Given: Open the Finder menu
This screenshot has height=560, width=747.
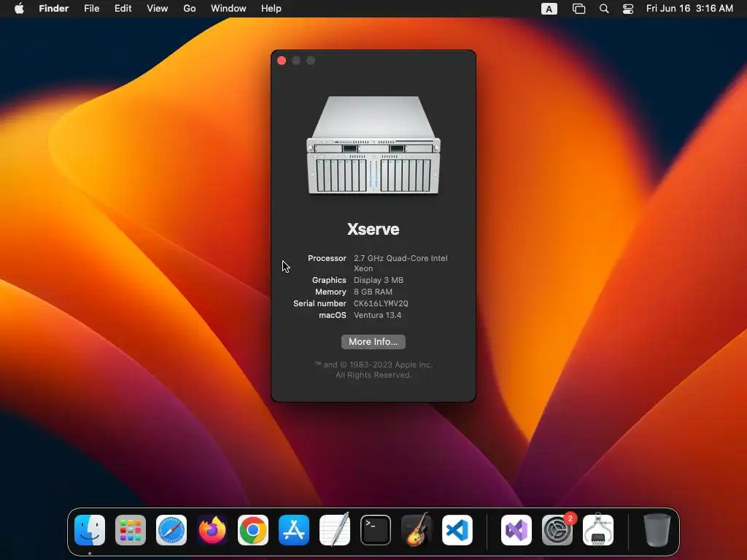Looking at the screenshot, I should click(54, 9).
